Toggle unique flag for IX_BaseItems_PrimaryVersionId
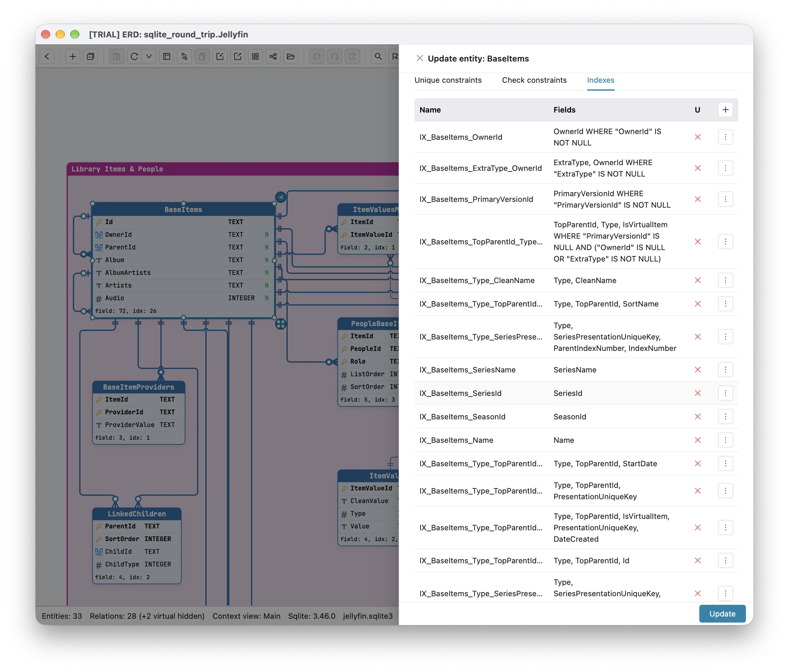Image resolution: width=789 pixels, height=672 pixels. 698,199
